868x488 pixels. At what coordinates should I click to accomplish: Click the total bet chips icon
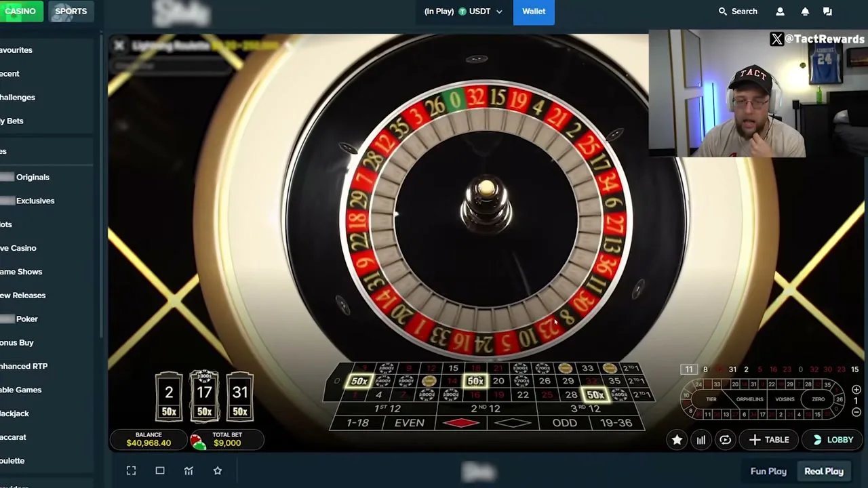pos(198,443)
